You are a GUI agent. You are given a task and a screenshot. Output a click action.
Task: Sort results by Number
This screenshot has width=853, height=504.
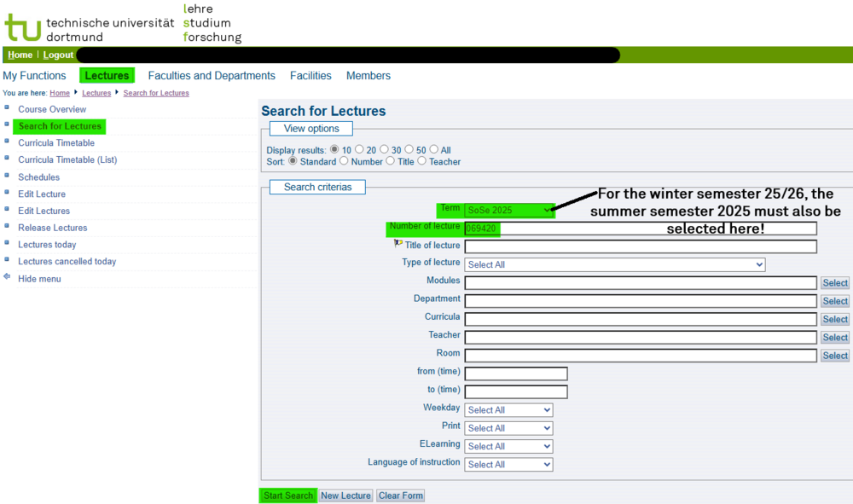coord(344,161)
